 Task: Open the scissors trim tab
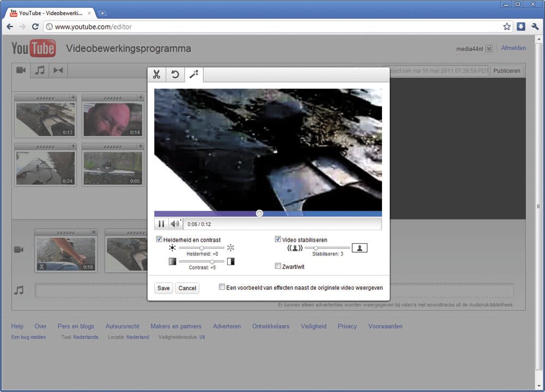156,75
